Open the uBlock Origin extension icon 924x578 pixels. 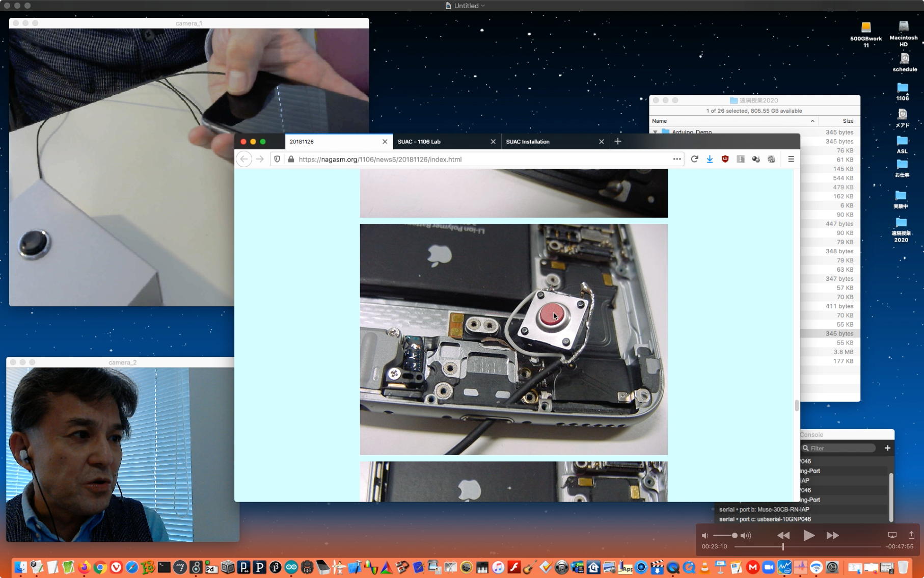pos(725,159)
